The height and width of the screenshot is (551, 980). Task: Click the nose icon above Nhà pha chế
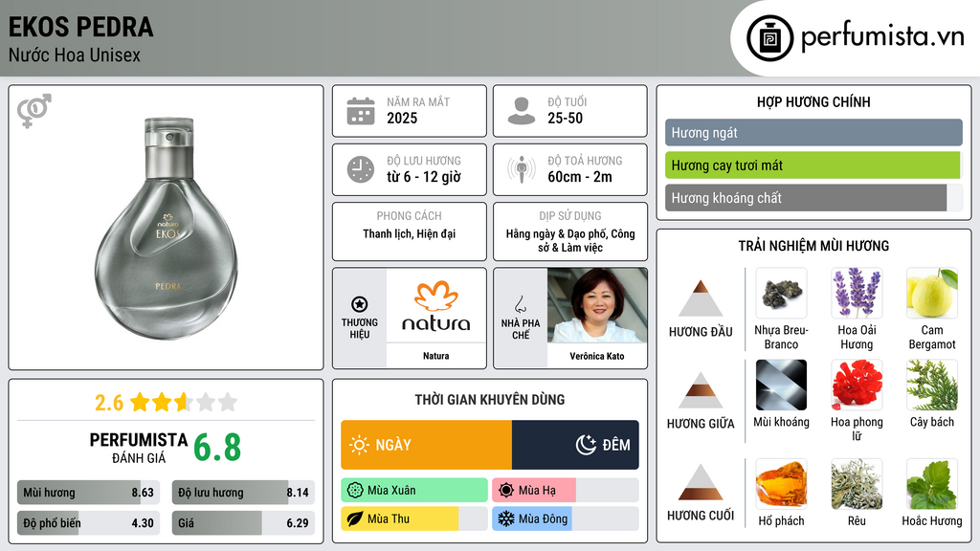[x=520, y=304]
